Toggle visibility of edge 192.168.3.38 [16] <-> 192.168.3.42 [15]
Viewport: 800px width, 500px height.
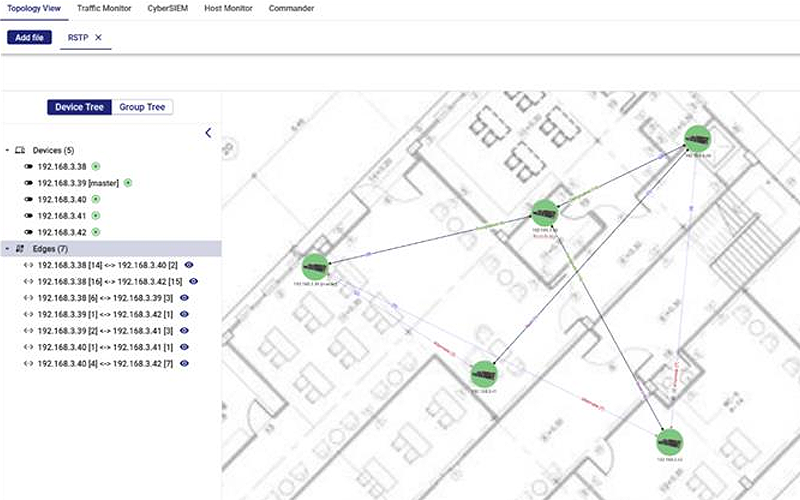pos(193,281)
